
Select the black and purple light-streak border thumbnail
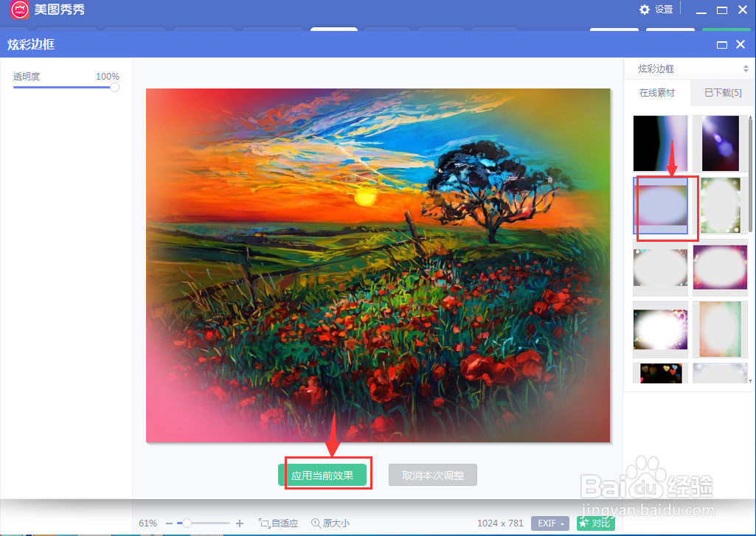[660, 143]
